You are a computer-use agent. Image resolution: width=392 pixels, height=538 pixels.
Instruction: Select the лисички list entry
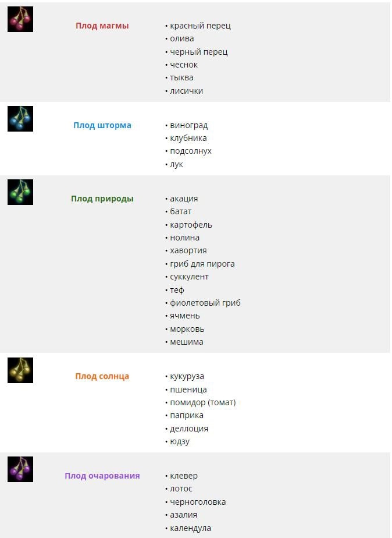[187, 91]
